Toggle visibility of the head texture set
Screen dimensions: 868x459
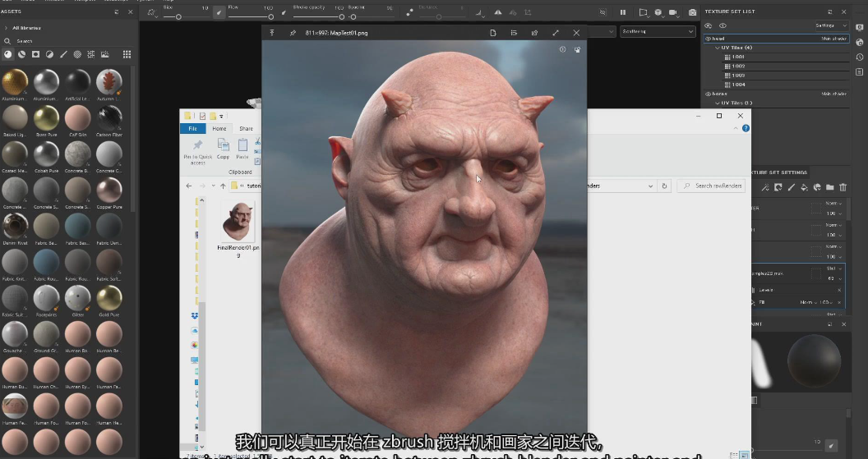pyautogui.click(x=709, y=39)
